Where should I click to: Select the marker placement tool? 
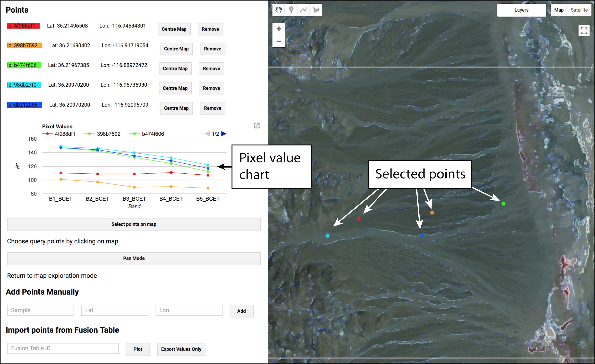click(291, 10)
